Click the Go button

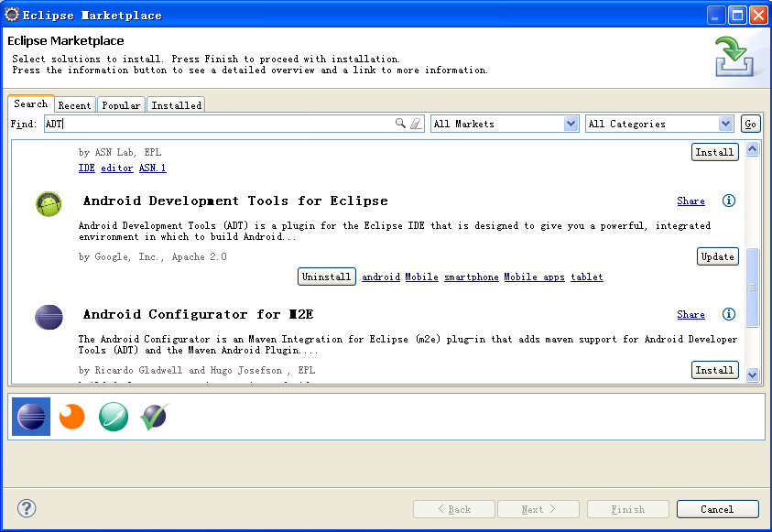click(x=750, y=124)
